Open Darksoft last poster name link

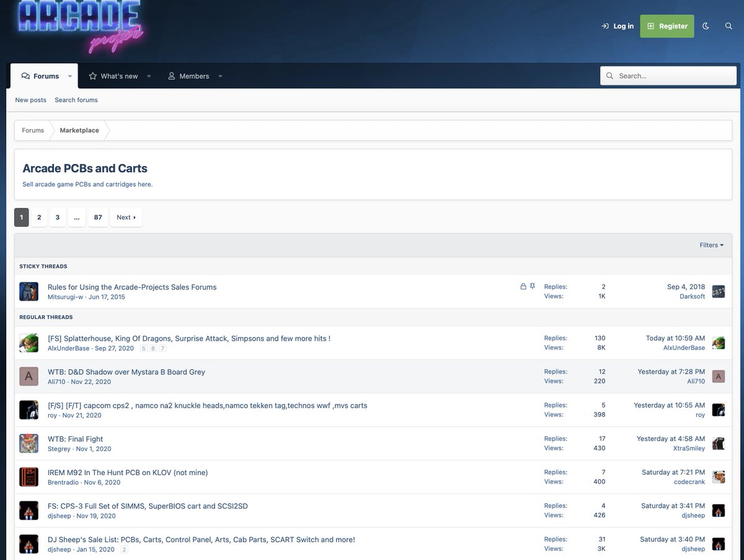692,297
